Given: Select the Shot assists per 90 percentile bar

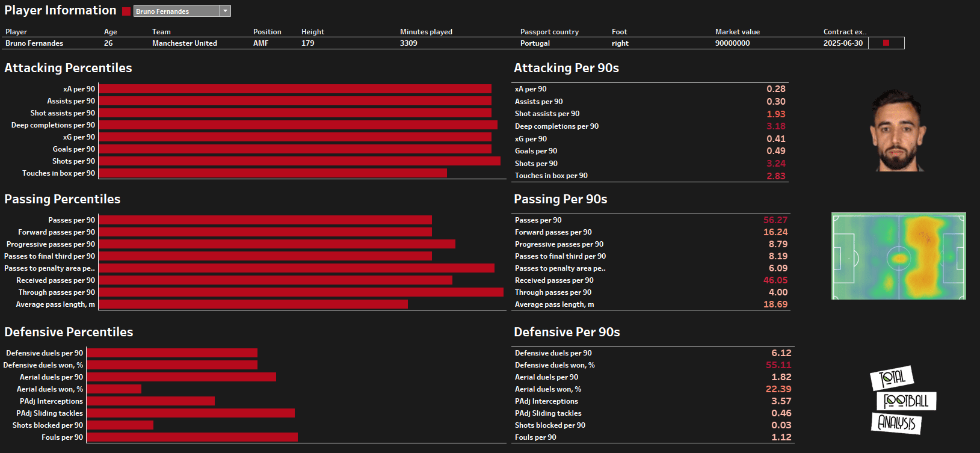Looking at the screenshot, I should [295, 113].
